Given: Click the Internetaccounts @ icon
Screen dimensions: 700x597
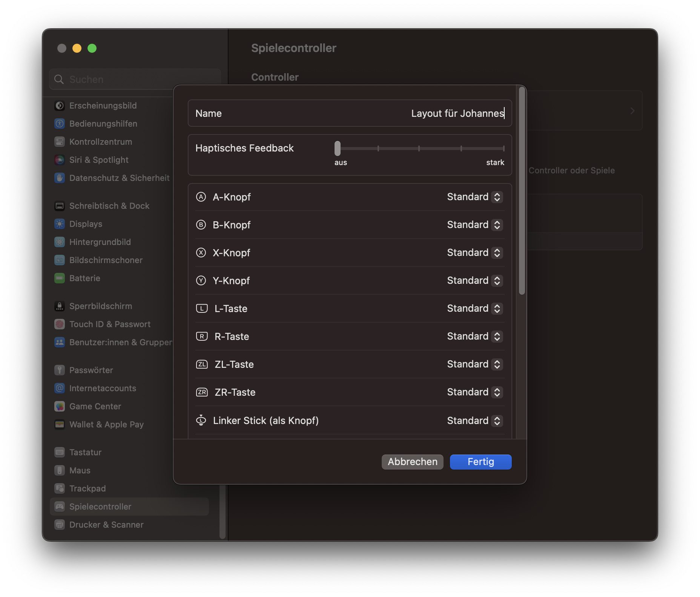Looking at the screenshot, I should (60, 388).
